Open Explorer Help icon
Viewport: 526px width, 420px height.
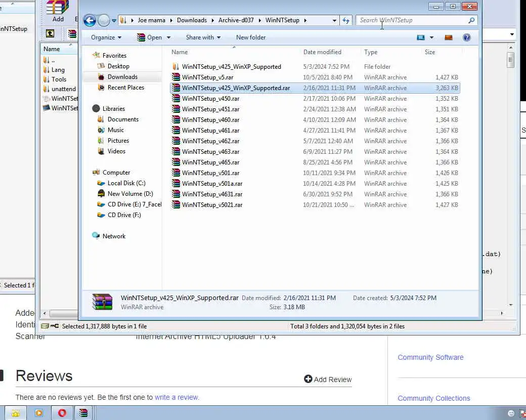[x=467, y=37]
